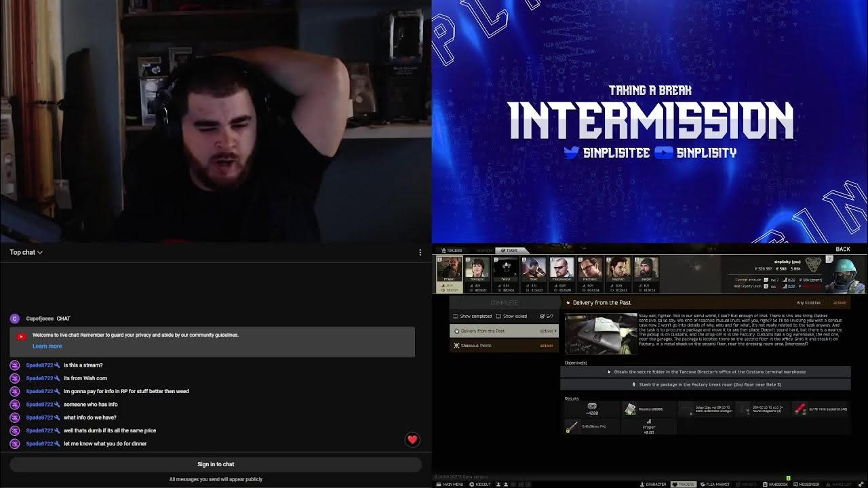Click the obtain secure folder objective
This screenshot has height=488, width=868.
(x=705, y=371)
